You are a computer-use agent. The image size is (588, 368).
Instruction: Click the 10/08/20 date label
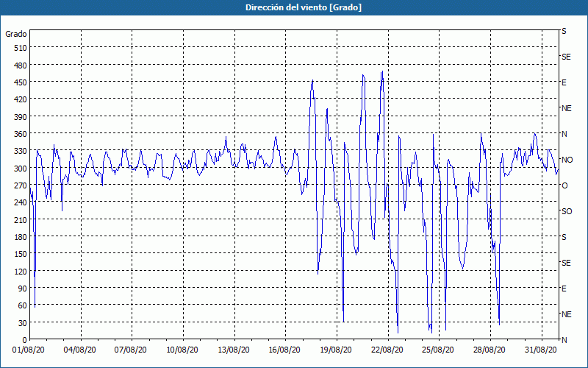pos(182,350)
